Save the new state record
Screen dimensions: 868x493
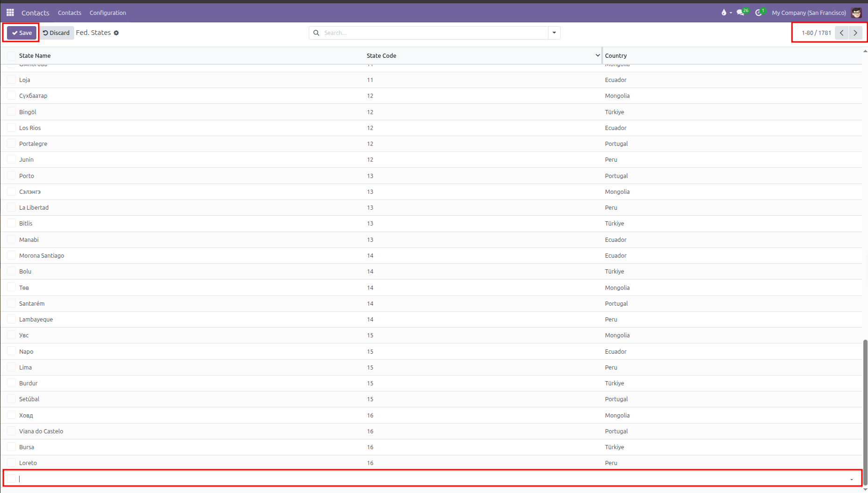point(21,33)
